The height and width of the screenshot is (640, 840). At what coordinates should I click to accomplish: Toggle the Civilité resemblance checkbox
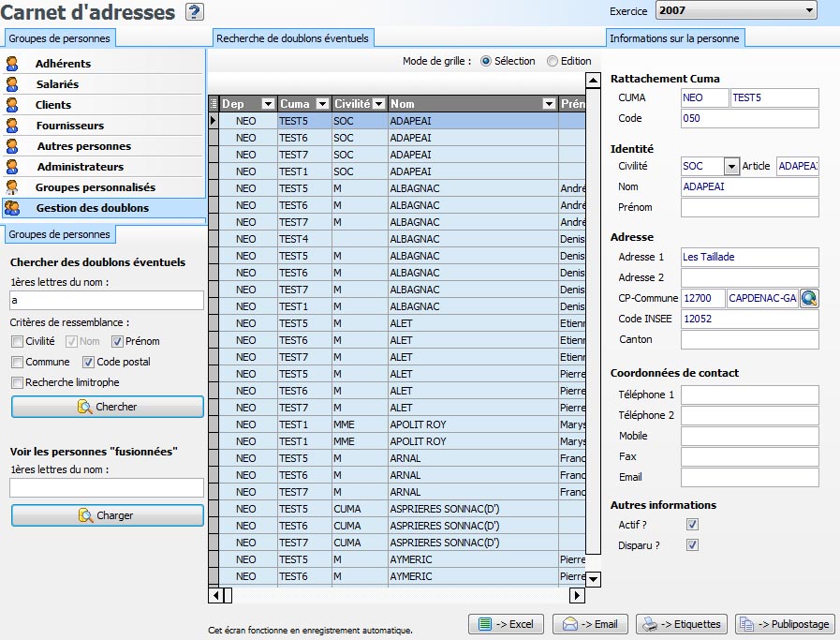point(17,341)
